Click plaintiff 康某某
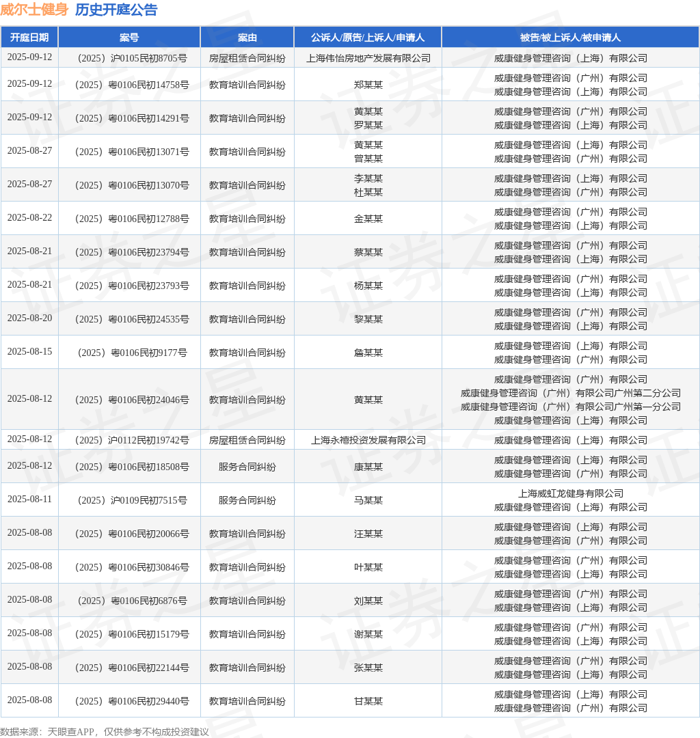Image resolution: width=700 pixels, height=738 pixels. click(368, 467)
